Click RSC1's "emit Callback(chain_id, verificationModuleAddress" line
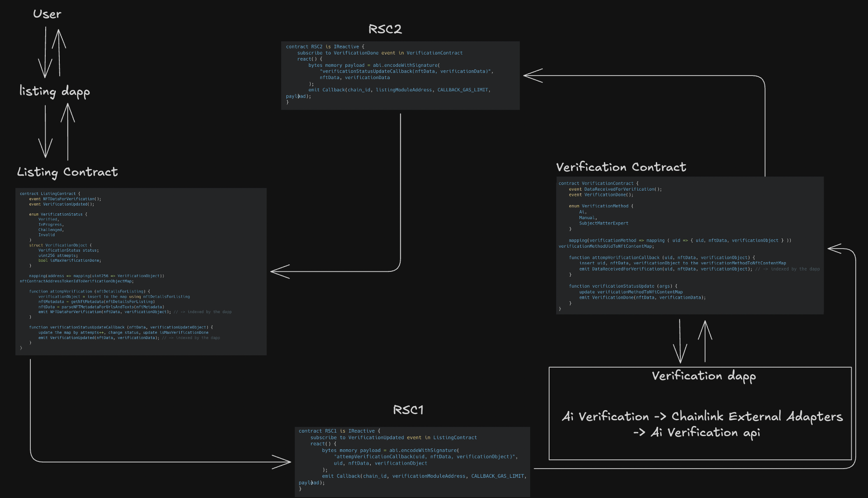The width and height of the screenshot is (868, 498). [424, 476]
